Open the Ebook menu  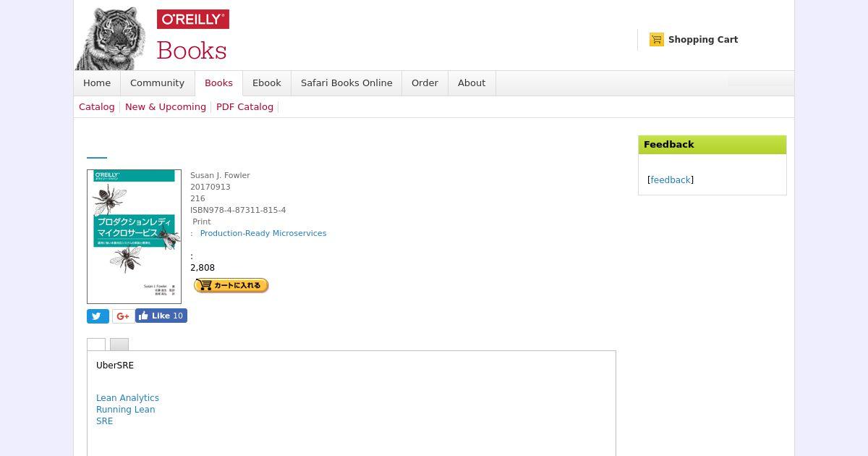266,83
